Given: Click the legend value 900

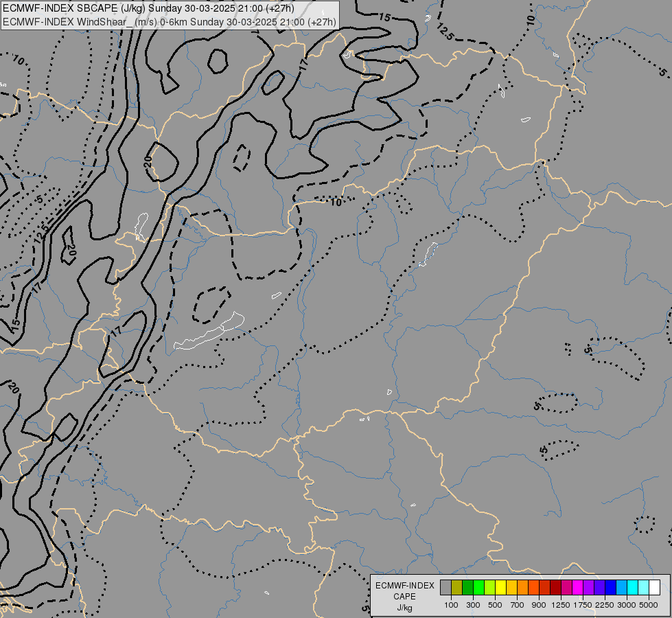Looking at the screenshot, I should coord(539,605).
